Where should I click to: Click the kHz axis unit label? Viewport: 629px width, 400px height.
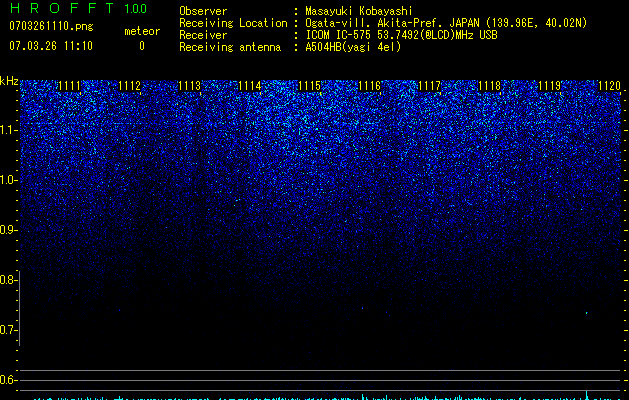[x=9, y=81]
